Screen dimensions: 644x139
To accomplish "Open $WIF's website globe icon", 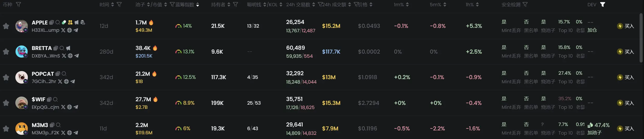I will pos(69,107).
